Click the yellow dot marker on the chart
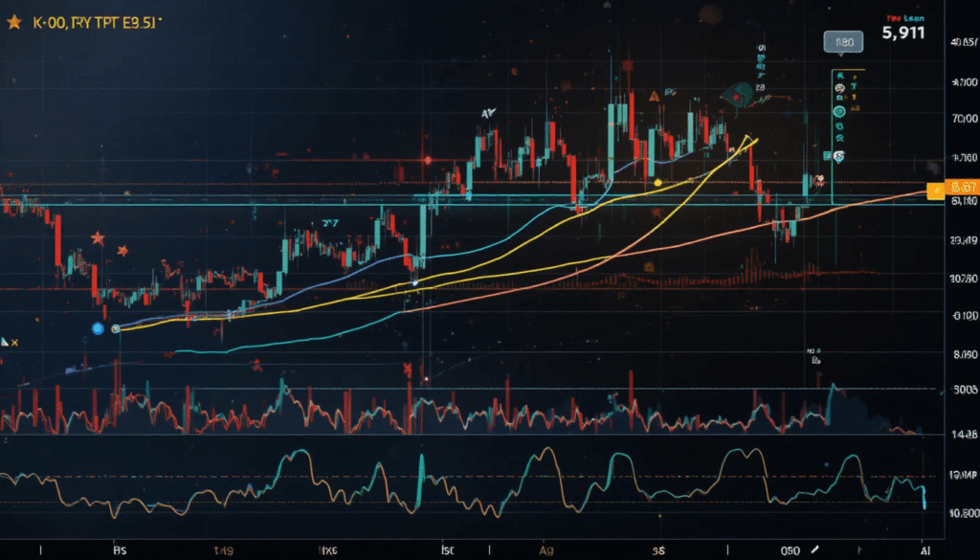 click(657, 183)
